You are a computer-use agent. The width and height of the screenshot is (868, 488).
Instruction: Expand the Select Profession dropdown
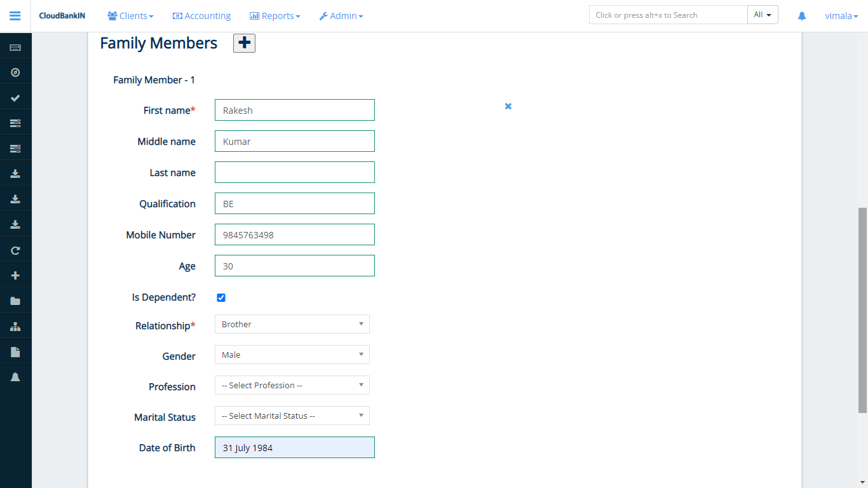pyautogui.click(x=292, y=385)
